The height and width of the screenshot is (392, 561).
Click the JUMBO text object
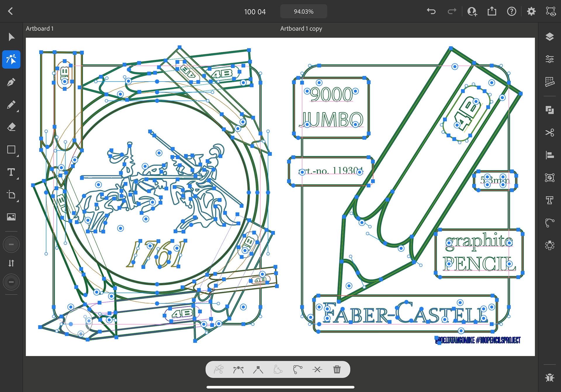(x=332, y=119)
